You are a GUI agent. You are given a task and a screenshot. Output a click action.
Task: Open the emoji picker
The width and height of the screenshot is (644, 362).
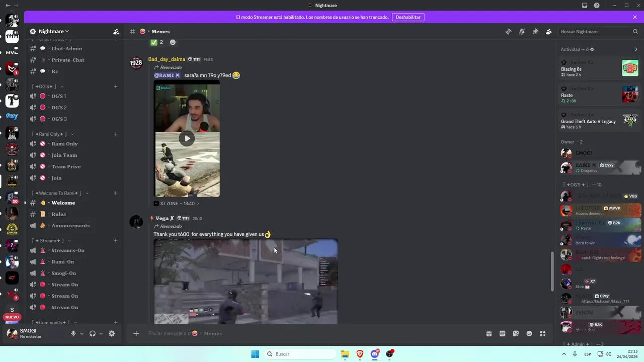529,333
